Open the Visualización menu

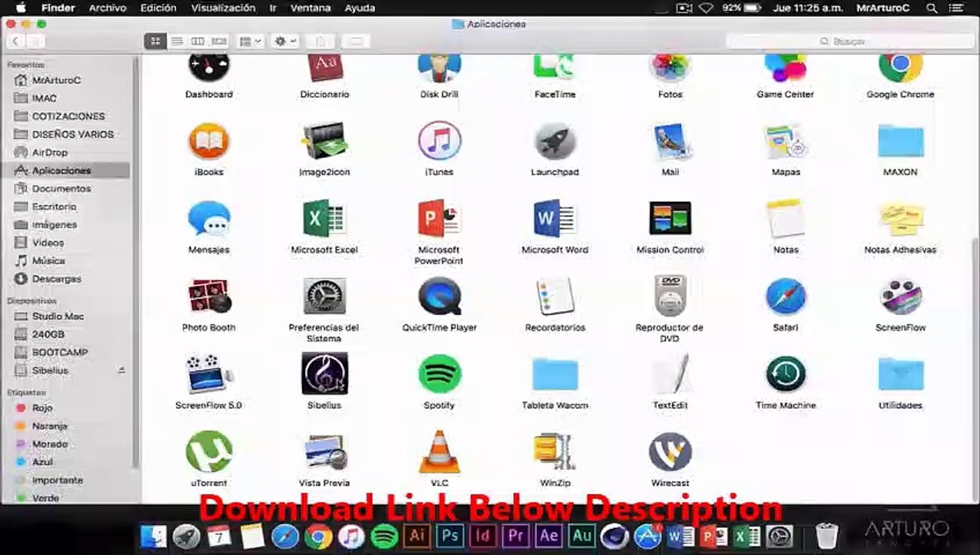223,8
